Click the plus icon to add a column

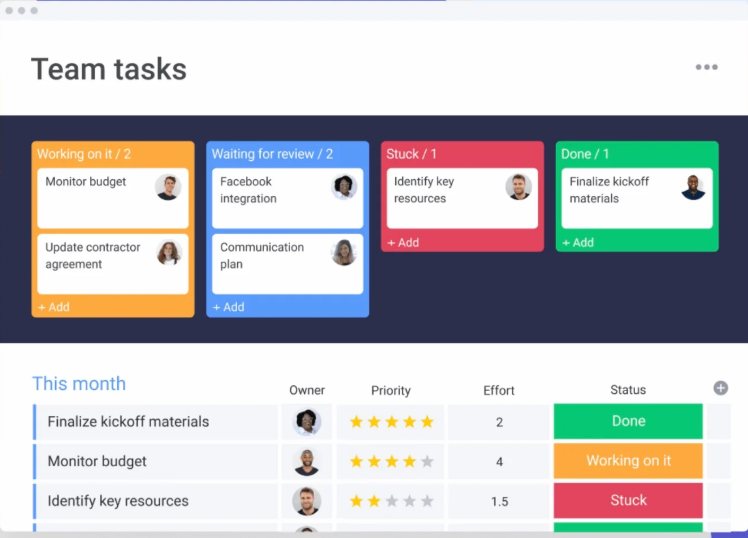pyautogui.click(x=720, y=388)
